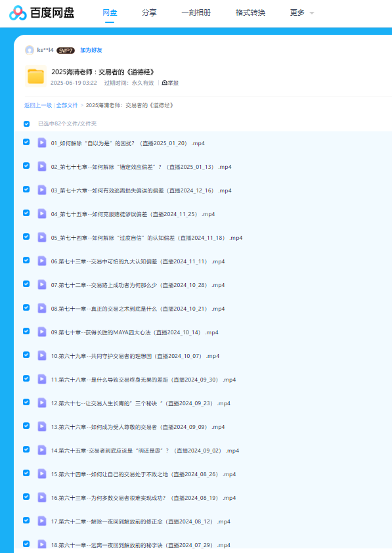The image size is (392, 553).
Task: Click the 已选中82个文件/文件夹 label
Action: pyautogui.click(x=68, y=123)
